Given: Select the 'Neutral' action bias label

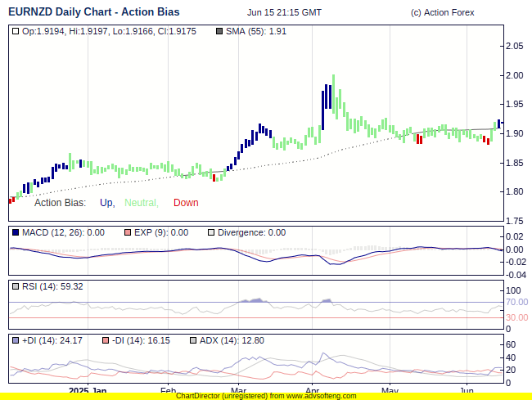Looking at the screenshot, I should [141, 203].
